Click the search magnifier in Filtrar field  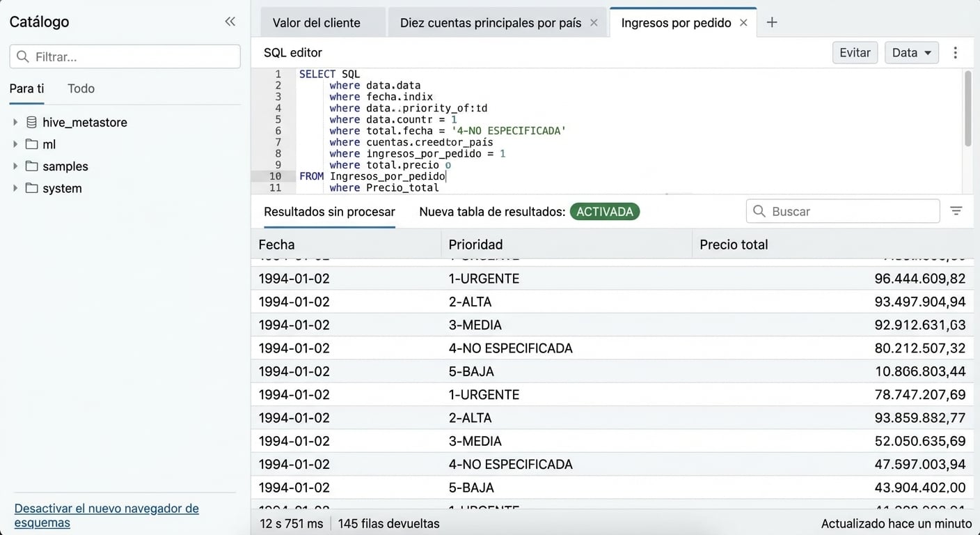[x=23, y=56]
